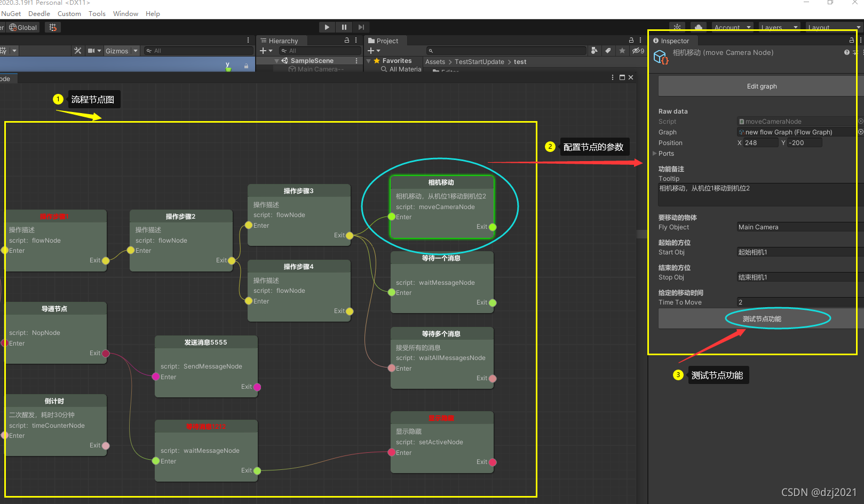Open the Scene view kebab menu
Screen dimensions: 864x504
[x=248, y=40]
